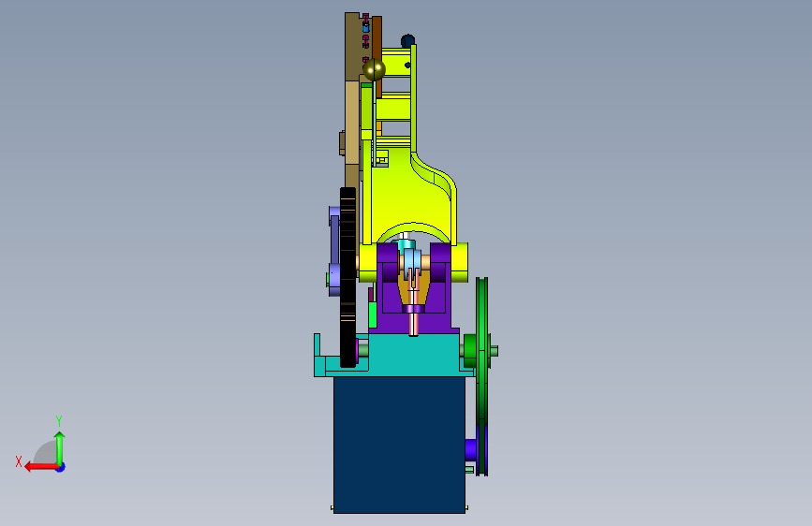Click the X axis label

(19, 461)
